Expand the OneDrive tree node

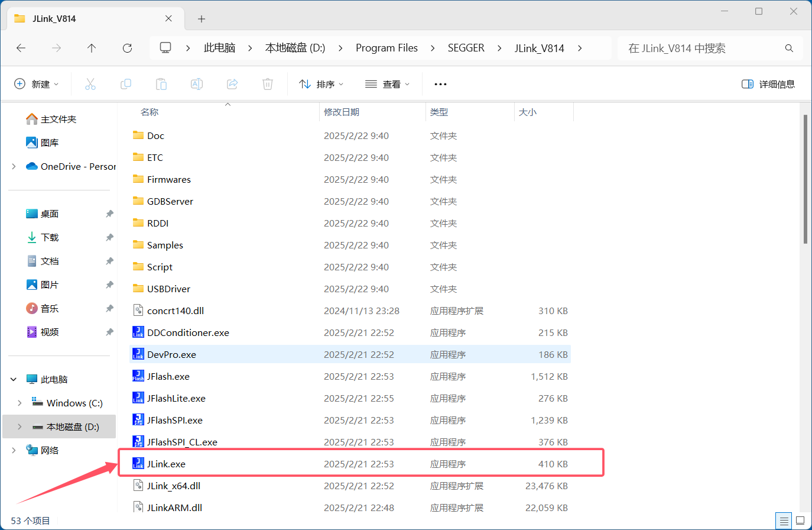point(14,166)
